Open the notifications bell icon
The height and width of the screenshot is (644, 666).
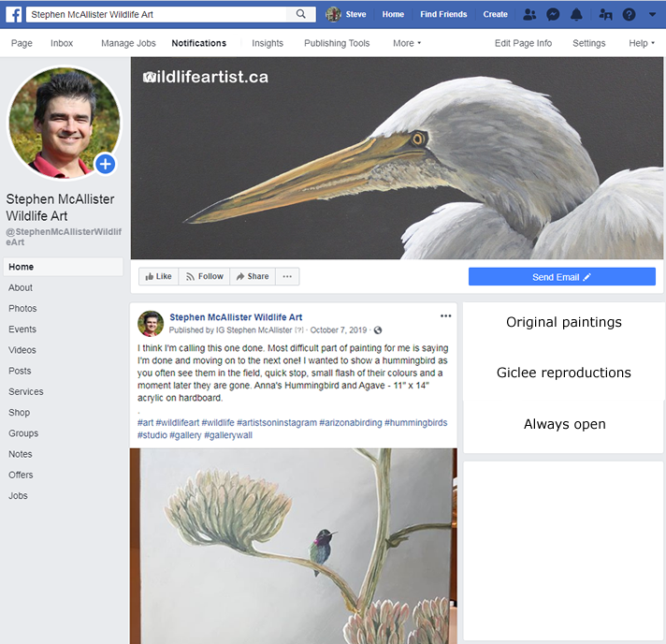577,14
